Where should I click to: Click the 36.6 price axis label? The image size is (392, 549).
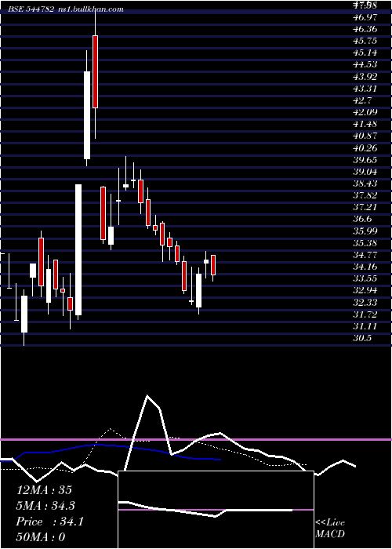point(362,220)
